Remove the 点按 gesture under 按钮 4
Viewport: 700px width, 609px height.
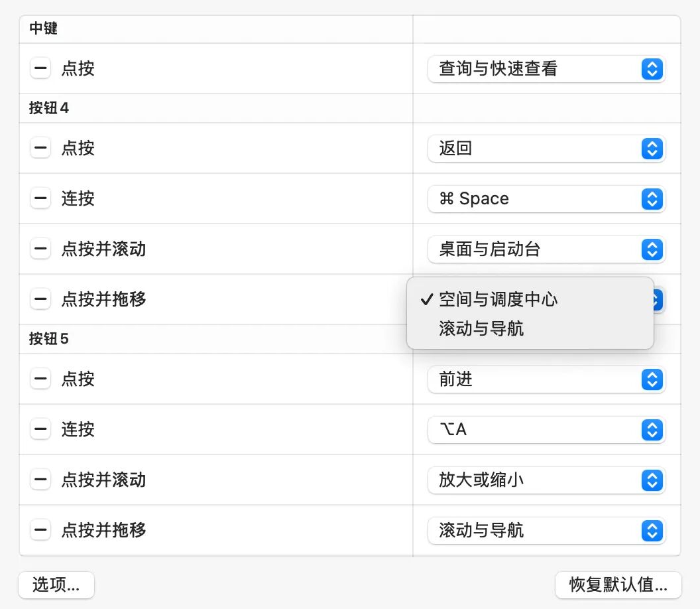(40, 148)
